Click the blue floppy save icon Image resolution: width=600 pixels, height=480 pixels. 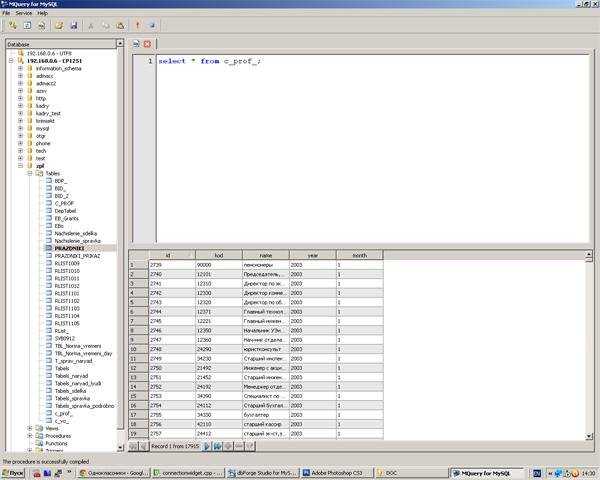(x=73, y=26)
